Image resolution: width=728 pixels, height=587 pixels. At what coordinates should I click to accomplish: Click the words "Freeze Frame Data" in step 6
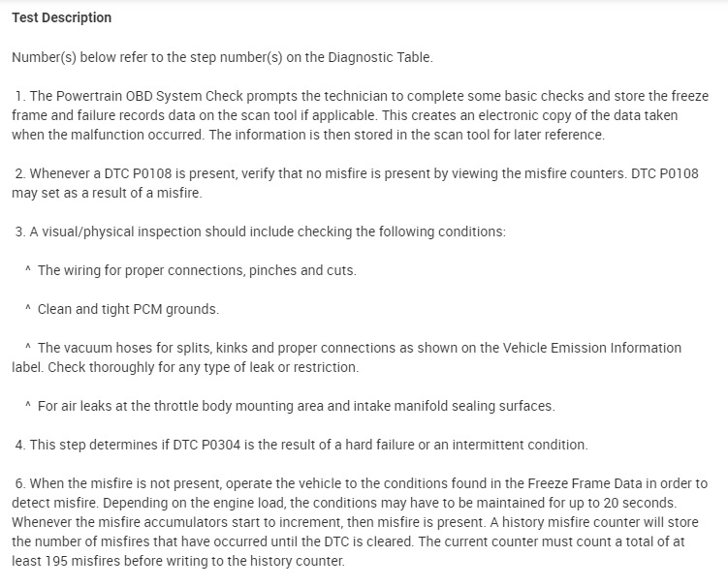click(x=584, y=483)
